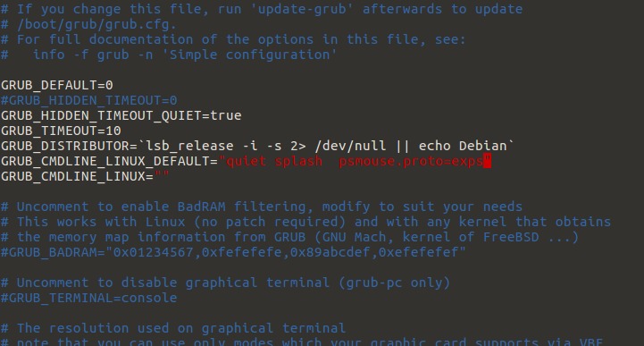
Task: Click the word Debian in distributor line
Action: pos(482,146)
